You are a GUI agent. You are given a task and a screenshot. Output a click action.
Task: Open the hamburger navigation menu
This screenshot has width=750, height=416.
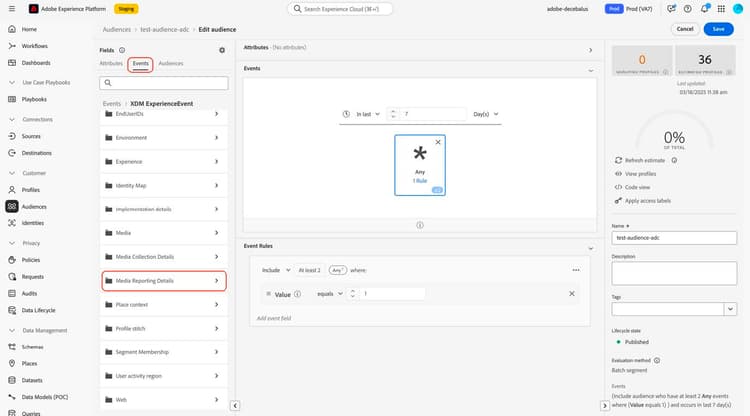click(11, 9)
